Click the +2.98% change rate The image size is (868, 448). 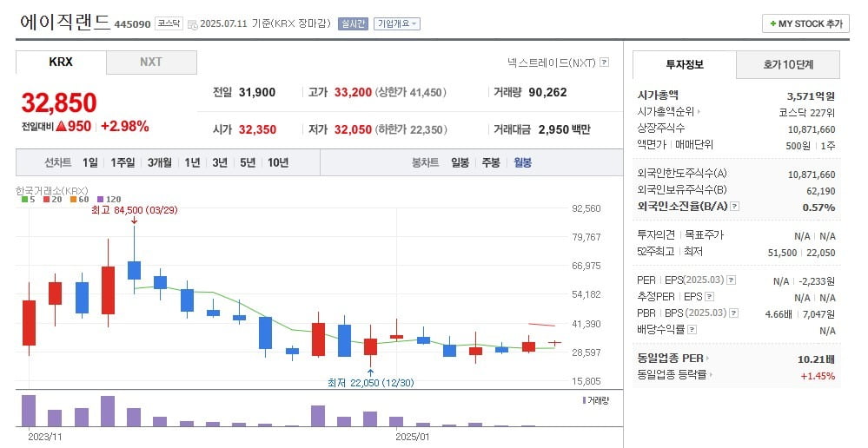point(124,126)
